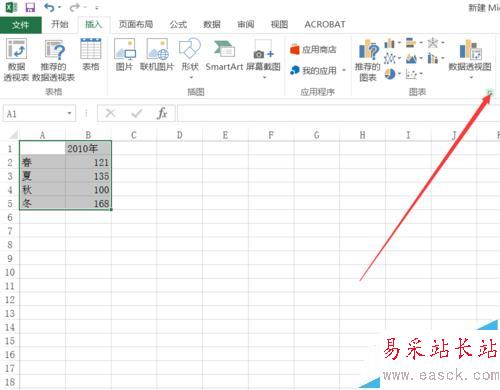
Task: Insert a 数据透视表 (PivotTable)
Action: pyautogui.click(x=16, y=60)
